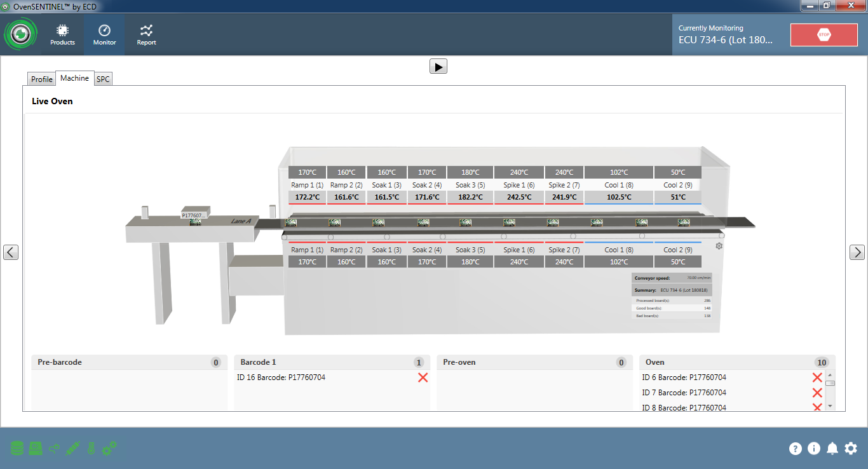Click red X on ID 6 barcode

(817, 377)
